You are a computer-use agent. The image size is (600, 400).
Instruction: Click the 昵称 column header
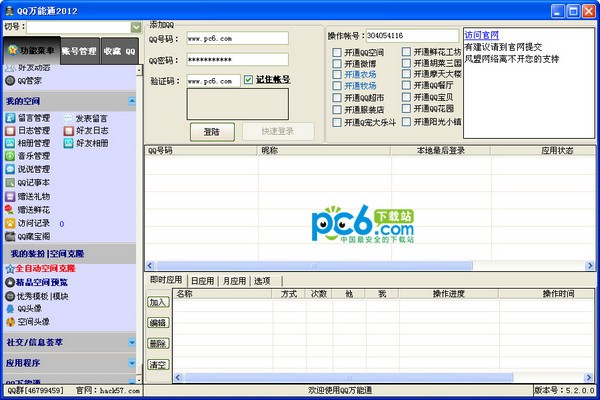324,150
